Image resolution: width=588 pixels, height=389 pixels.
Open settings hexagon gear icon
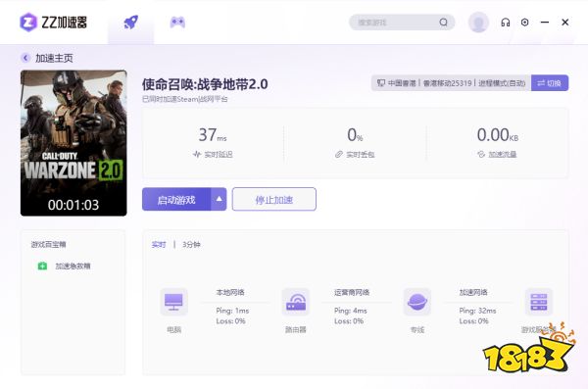tap(525, 23)
